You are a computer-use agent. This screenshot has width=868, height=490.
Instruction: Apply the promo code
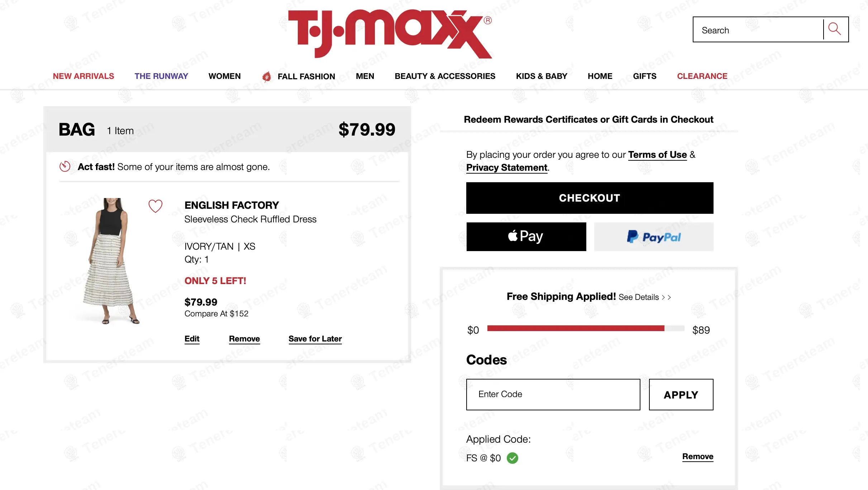[681, 395]
